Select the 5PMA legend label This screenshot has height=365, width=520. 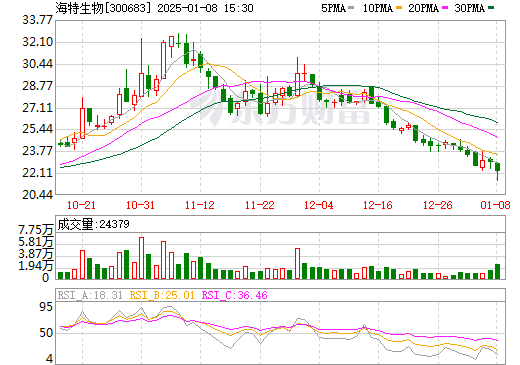333,8
